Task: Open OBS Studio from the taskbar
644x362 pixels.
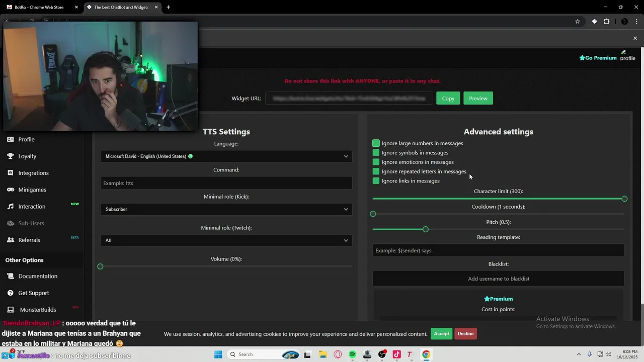Action: pos(382,354)
